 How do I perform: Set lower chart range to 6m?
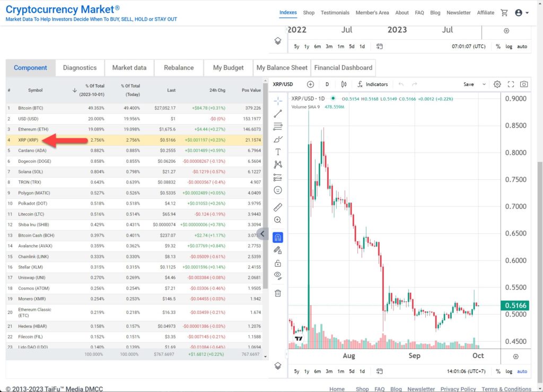[x=317, y=371]
